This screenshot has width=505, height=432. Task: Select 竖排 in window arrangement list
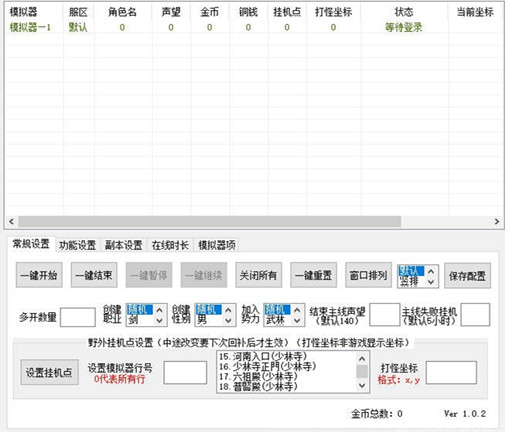point(411,282)
